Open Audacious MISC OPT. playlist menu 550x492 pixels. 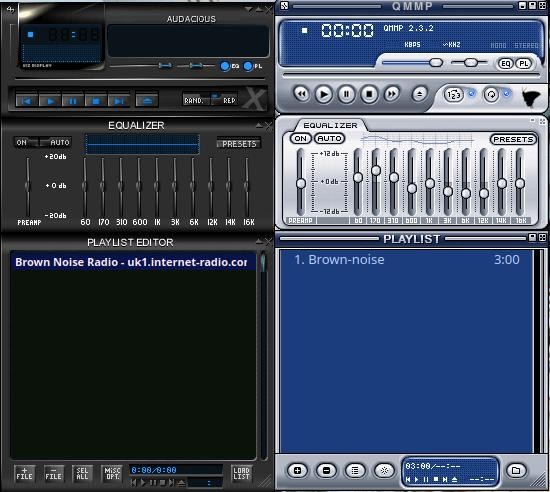click(x=112, y=473)
